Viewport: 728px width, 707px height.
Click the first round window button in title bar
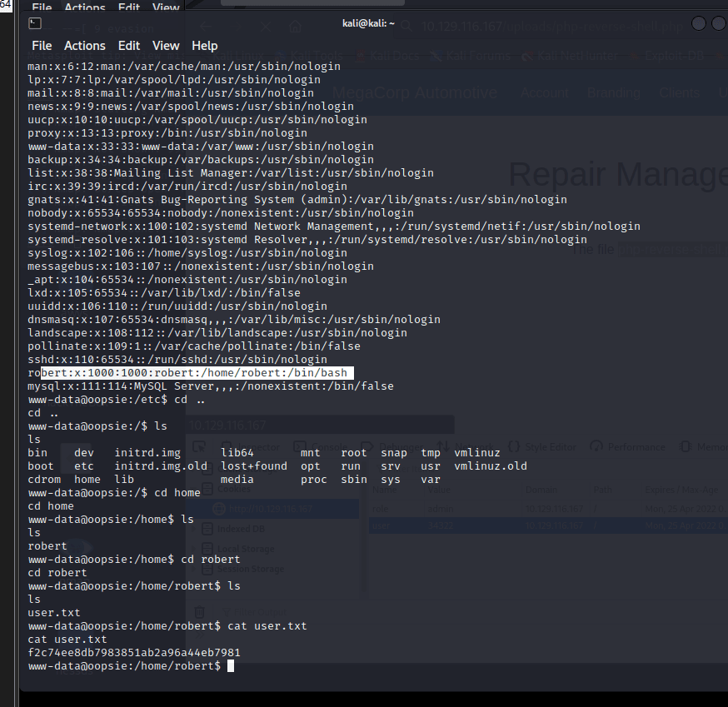[x=697, y=24]
